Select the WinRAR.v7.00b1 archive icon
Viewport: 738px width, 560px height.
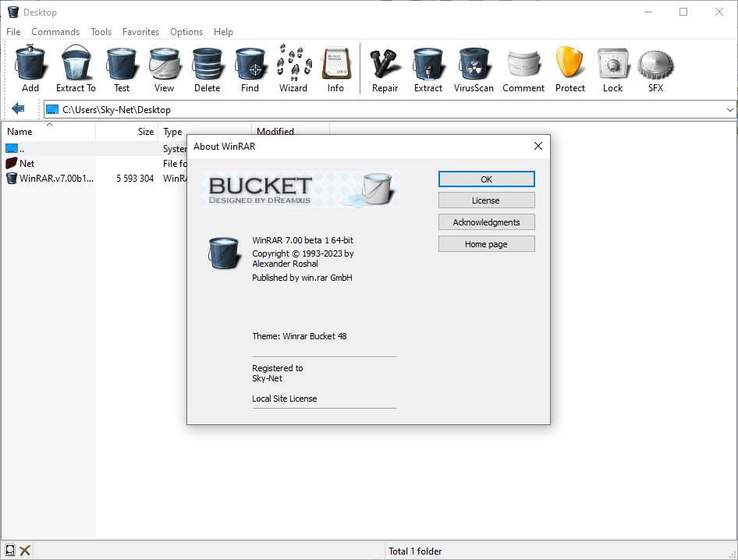coord(11,179)
